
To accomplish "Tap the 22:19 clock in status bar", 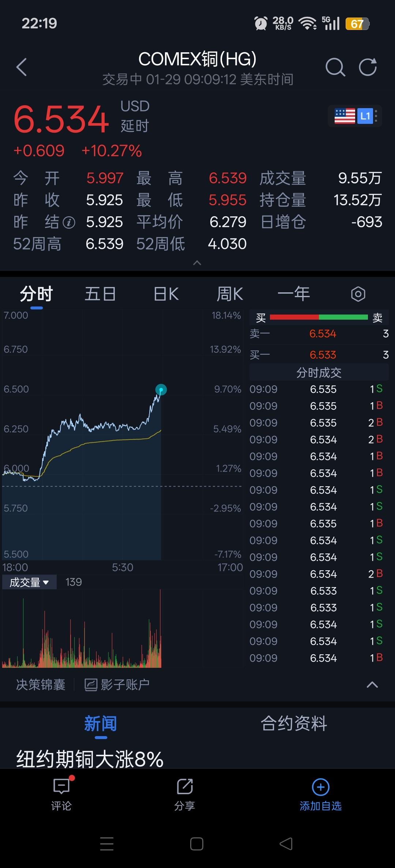I will click(x=39, y=23).
